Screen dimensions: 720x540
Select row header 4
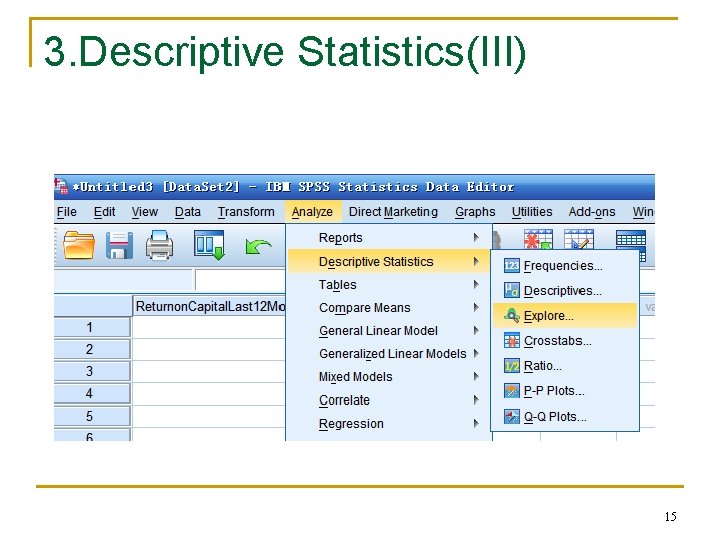coord(92,394)
